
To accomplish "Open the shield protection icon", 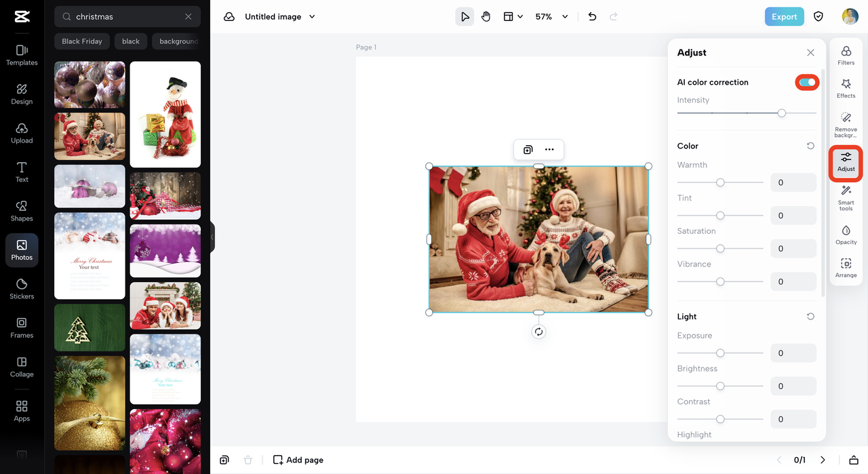I will click(818, 17).
